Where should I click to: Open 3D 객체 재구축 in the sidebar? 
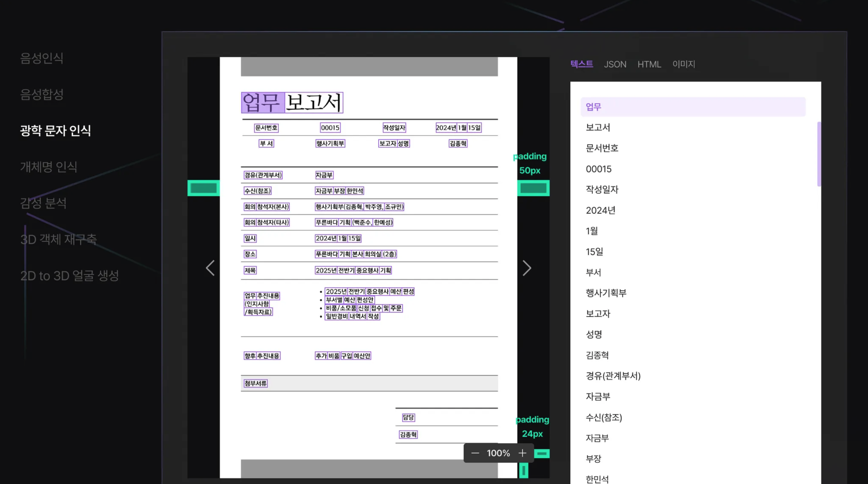point(59,239)
